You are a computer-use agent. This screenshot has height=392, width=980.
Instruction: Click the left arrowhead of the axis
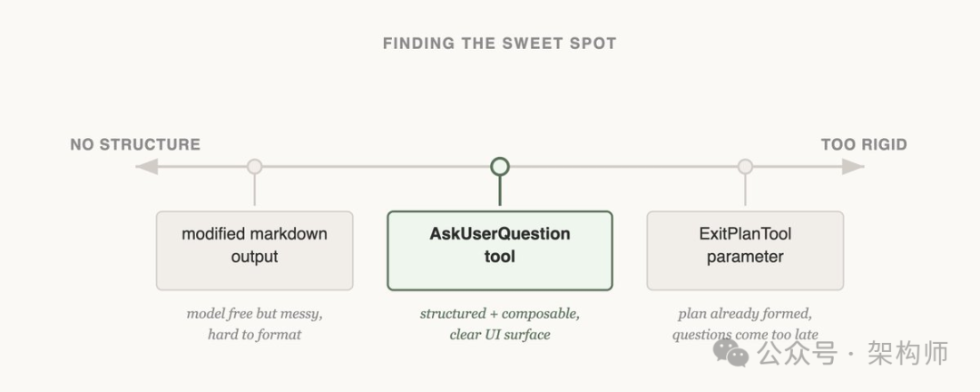[x=147, y=167]
